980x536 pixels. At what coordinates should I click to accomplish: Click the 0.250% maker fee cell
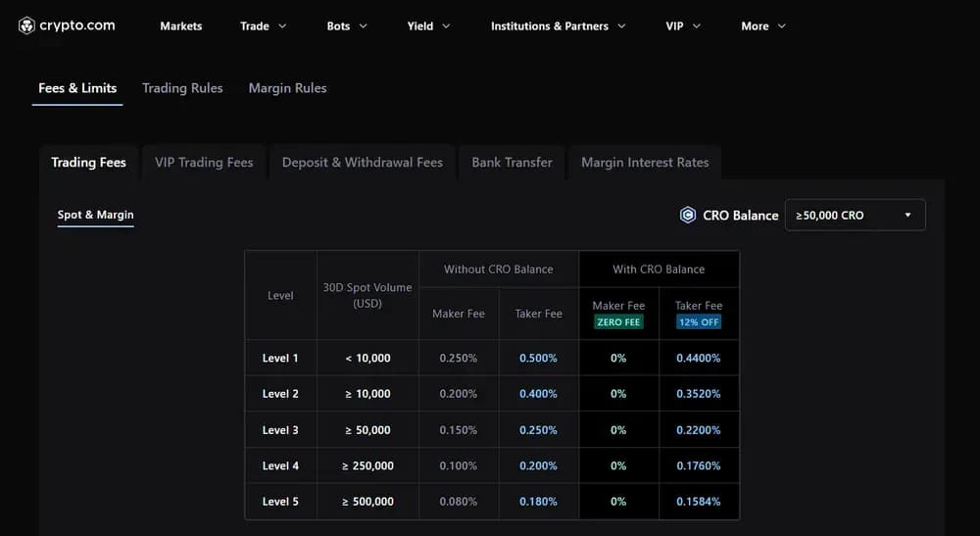click(x=458, y=358)
